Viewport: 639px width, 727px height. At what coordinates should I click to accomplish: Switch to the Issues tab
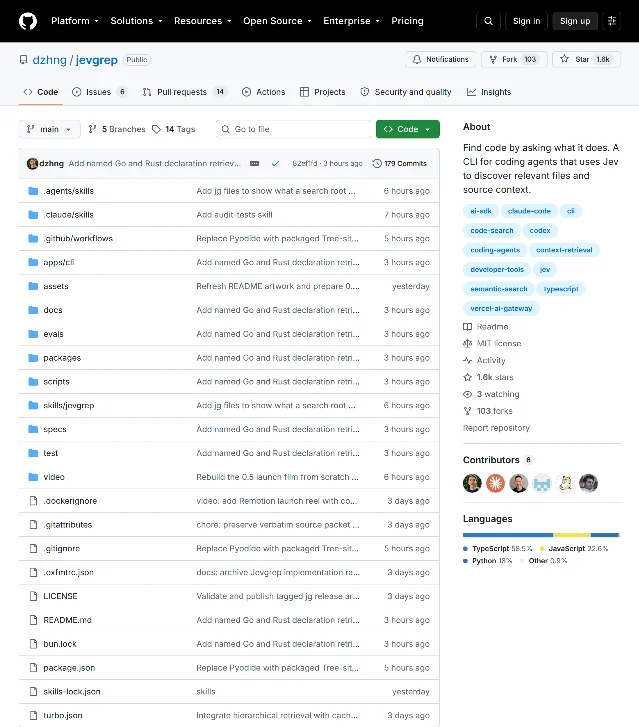(x=99, y=92)
